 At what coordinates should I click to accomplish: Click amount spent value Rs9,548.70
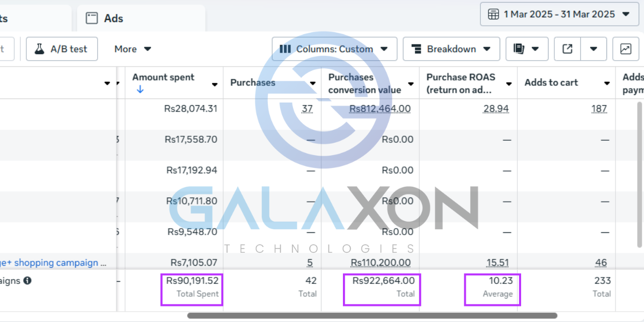[x=192, y=232]
